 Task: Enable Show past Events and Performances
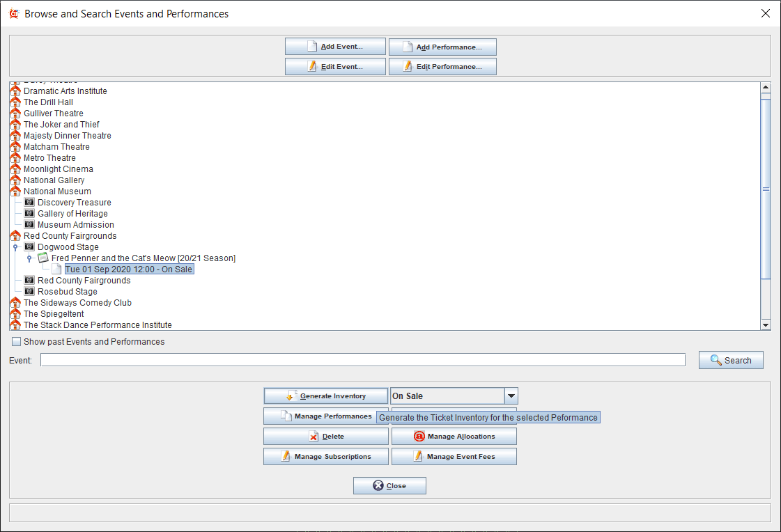tap(17, 342)
